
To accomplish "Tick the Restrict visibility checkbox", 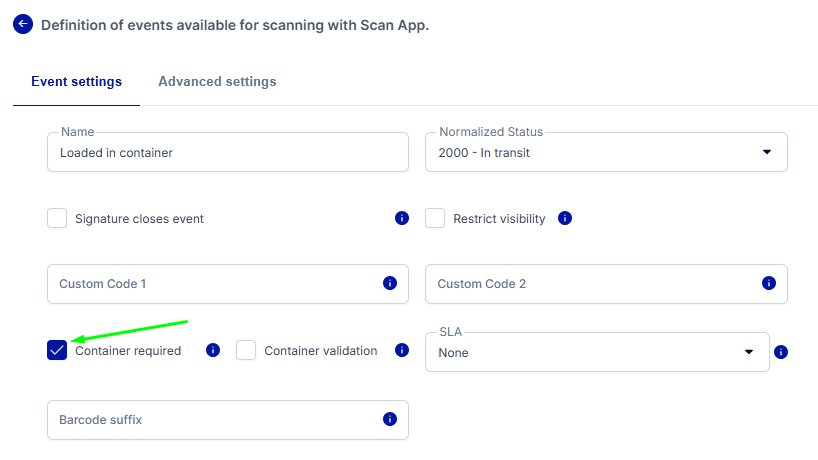I will point(435,218).
